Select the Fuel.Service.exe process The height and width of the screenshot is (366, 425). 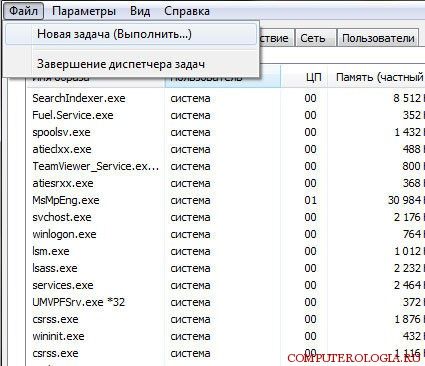coord(73,115)
